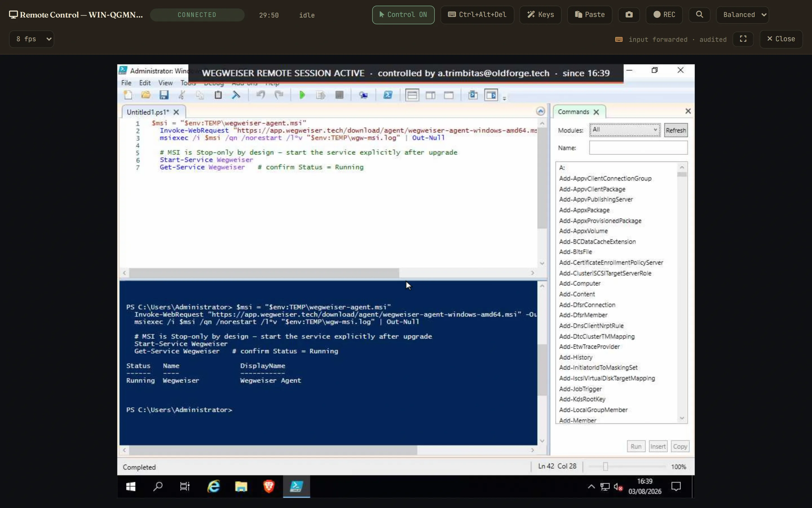Open the notification center icon

click(x=676, y=486)
